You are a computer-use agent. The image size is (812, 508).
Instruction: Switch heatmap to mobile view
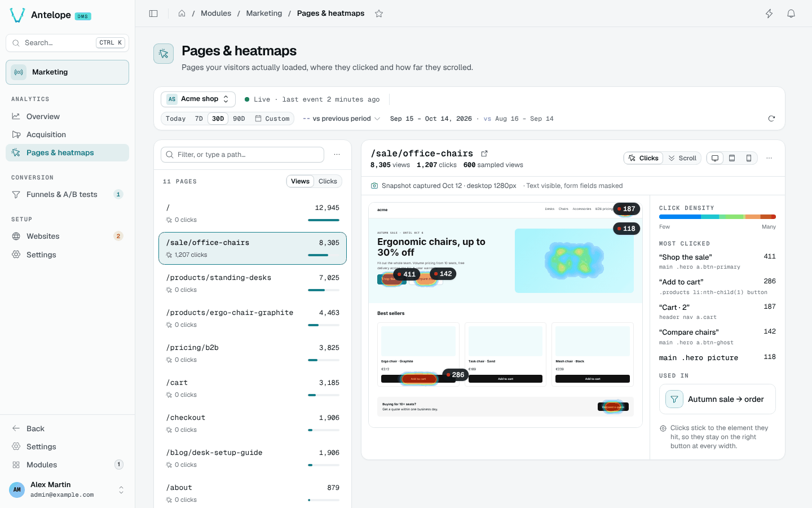click(749, 158)
